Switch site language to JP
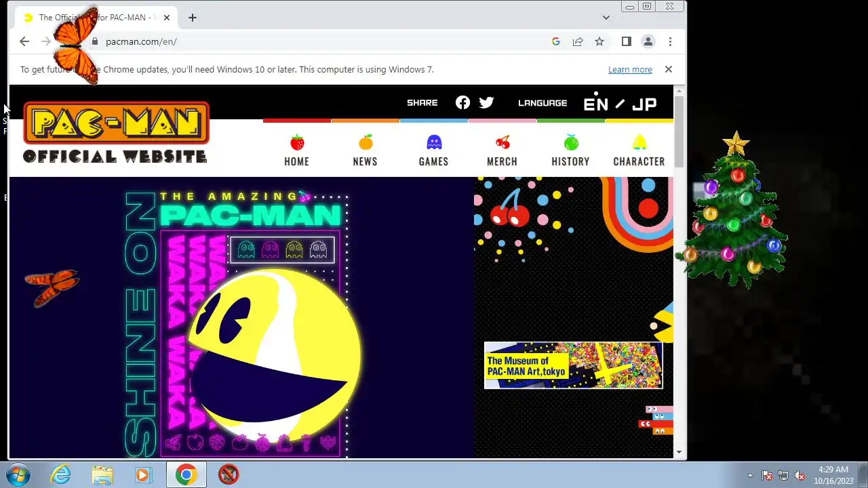Screen dimensions: 868x488 [x=644, y=104]
